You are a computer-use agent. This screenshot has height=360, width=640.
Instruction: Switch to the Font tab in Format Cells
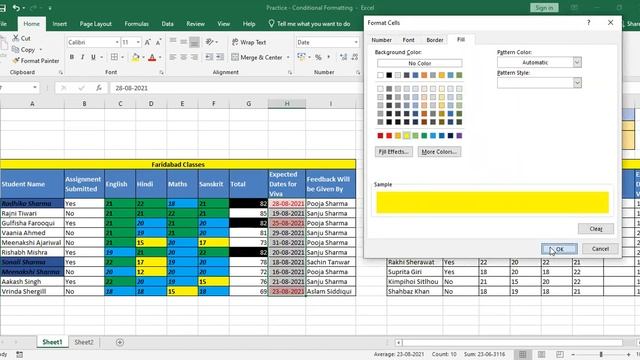coord(408,40)
